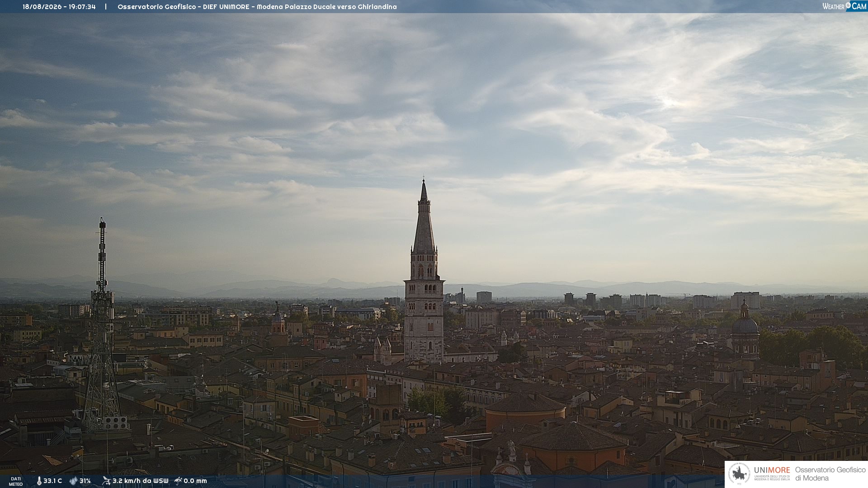Open the DATI METEO label
868x488 pixels.
[16, 481]
